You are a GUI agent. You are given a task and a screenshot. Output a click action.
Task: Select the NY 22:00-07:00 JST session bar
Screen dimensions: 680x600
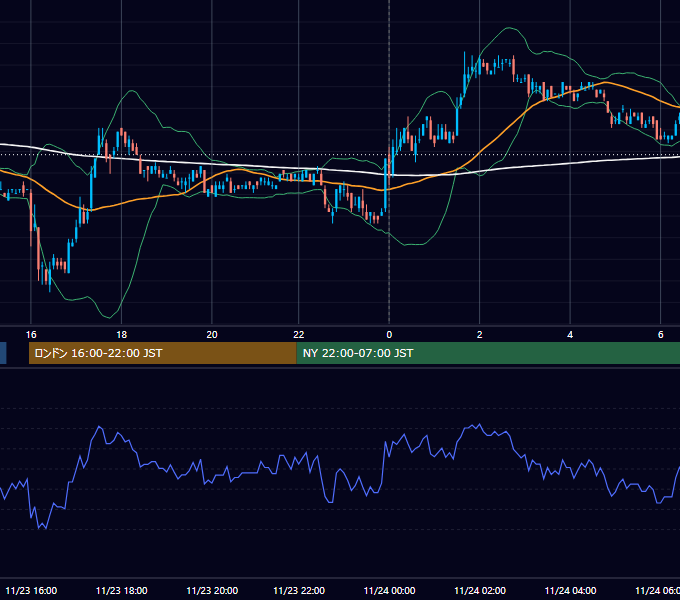pyautogui.click(x=488, y=353)
